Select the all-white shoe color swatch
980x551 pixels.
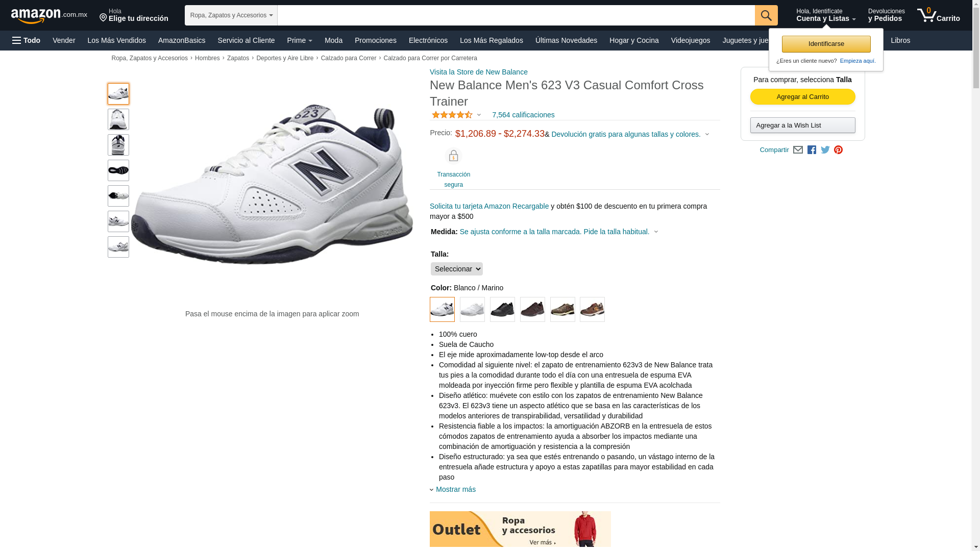coord(472,310)
